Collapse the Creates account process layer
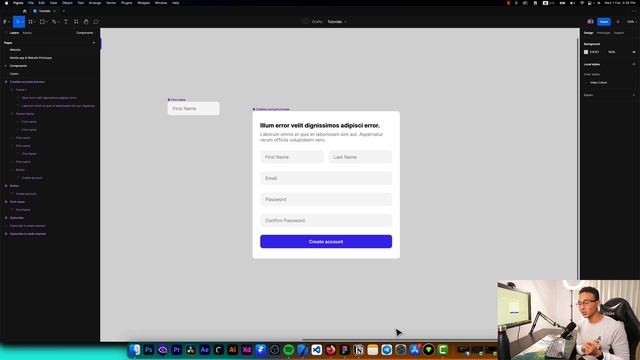This screenshot has width=640, height=360. [x=6, y=82]
